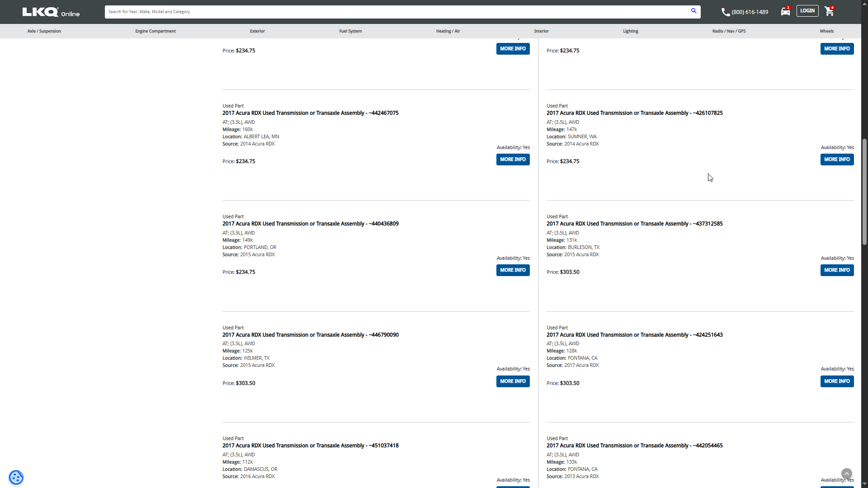Screen dimensions: 868x488
Task: Click the page vertical scrollbar thumb
Action: click(864, 192)
